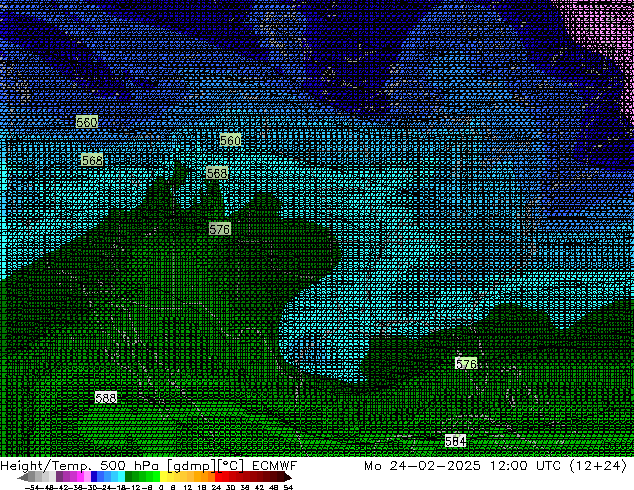
Task: Click the 0 tick on the legend scale
Action: (x=161, y=487)
